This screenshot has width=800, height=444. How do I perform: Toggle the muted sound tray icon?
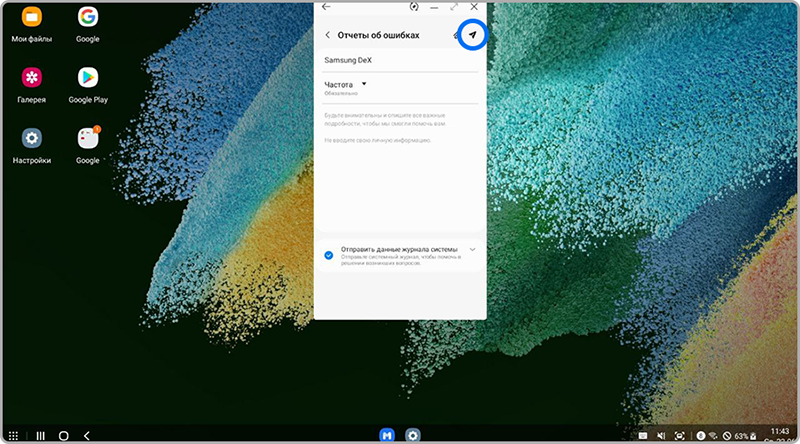[x=661, y=435]
